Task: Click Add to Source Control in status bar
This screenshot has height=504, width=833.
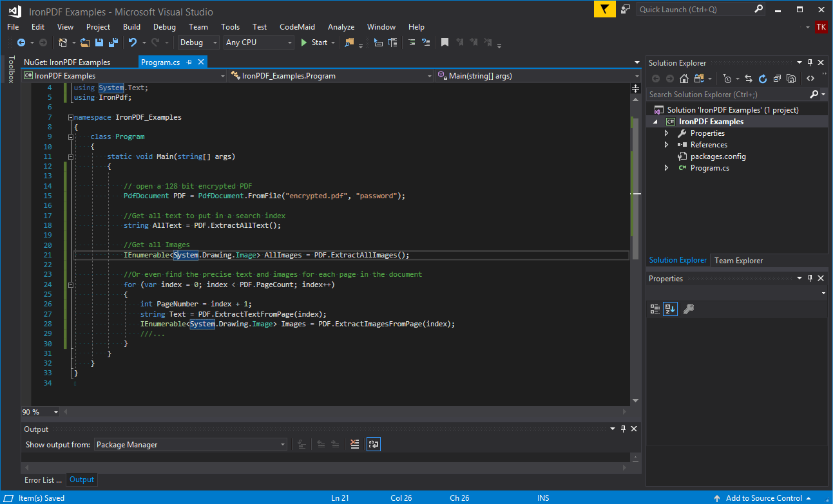Action: [x=763, y=498]
